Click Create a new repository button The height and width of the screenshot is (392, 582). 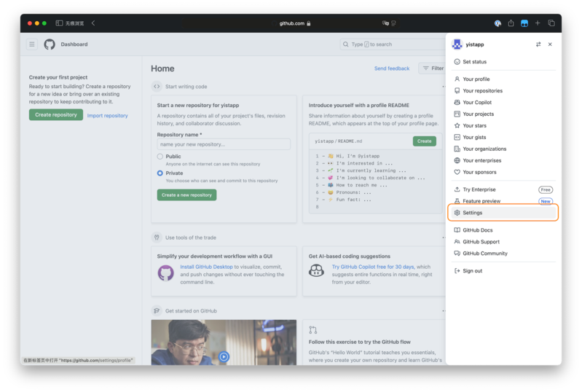[x=186, y=195]
